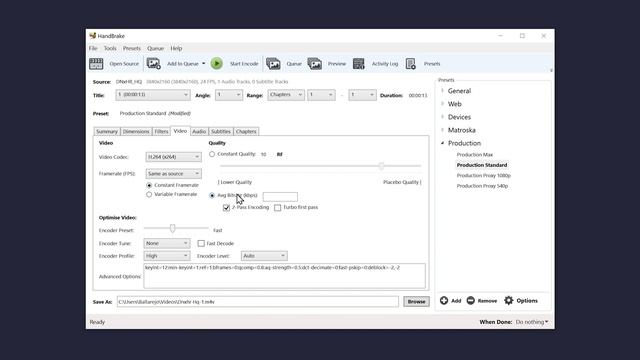Click the green Start Encode play icon

[x=217, y=64]
